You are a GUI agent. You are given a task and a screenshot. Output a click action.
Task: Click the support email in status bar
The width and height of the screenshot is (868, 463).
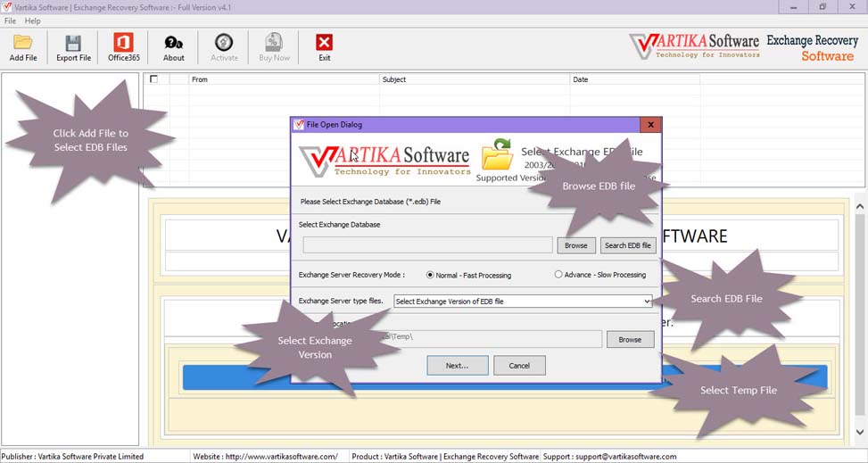click(x=626, y=457)
